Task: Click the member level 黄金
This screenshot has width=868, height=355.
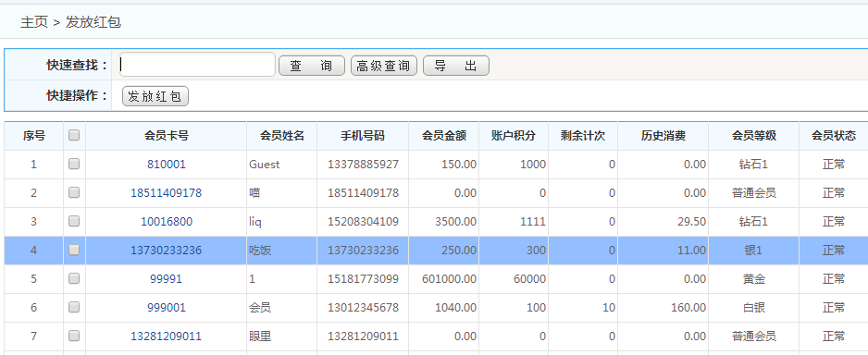Action: coord(753,279)
